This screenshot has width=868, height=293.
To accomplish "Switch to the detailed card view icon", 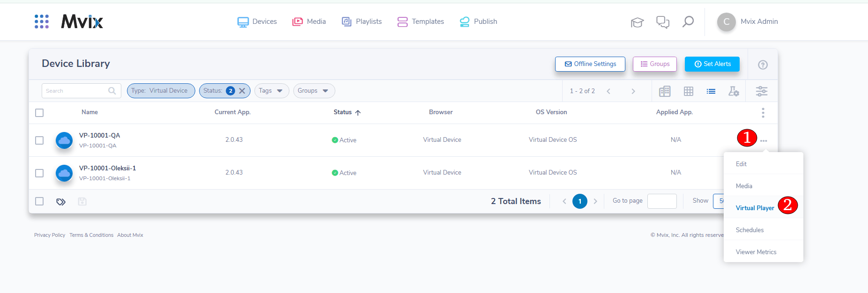I will tap(665, 91).
